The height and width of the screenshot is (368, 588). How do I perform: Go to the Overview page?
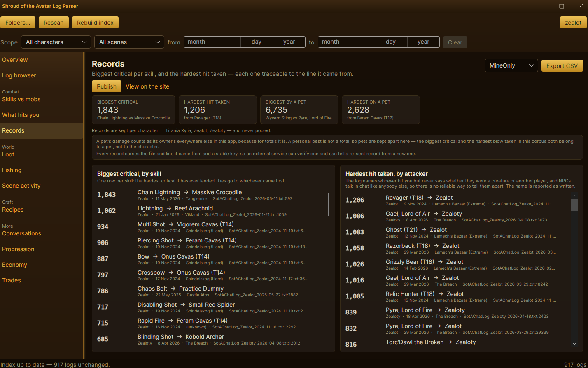(41, 60)
